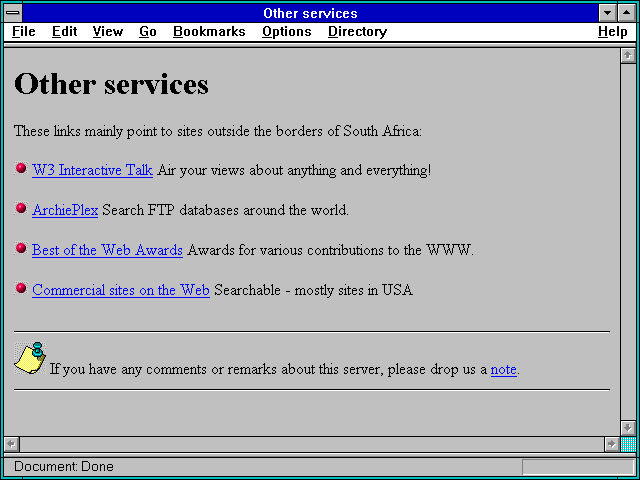Click the red bullet beside Commercial sites
This screenshot has width=640, height=480.
[x=21, y=288]
